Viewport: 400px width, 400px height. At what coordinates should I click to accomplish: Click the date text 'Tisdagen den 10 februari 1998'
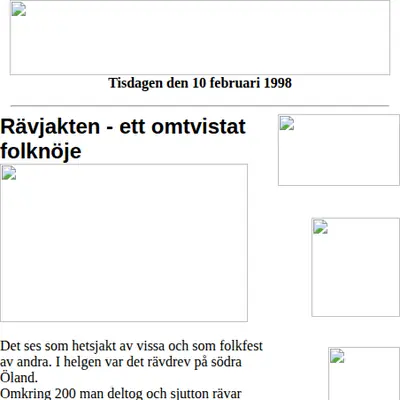(x=200, y=83)
